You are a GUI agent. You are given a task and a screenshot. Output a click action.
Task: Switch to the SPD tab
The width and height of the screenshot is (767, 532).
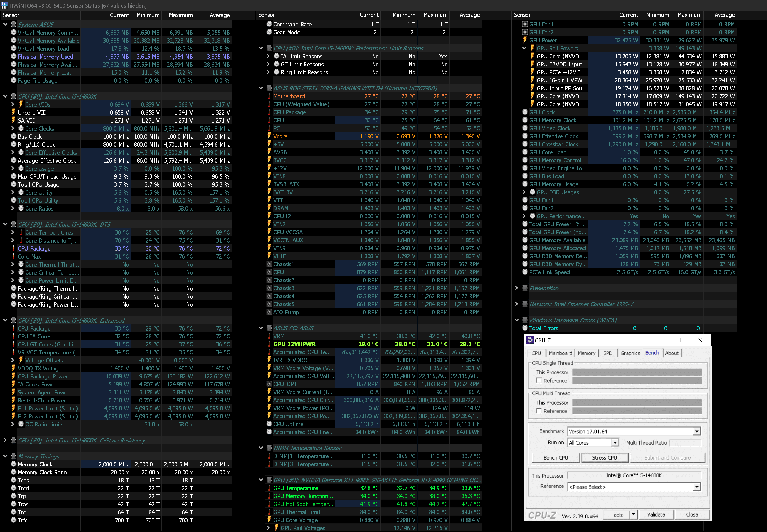pos(608,353)
